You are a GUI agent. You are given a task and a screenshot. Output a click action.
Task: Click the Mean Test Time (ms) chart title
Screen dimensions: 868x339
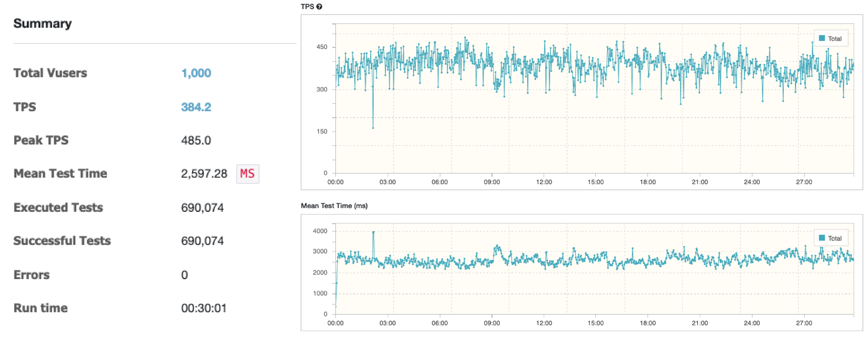(x=334, y=206)
